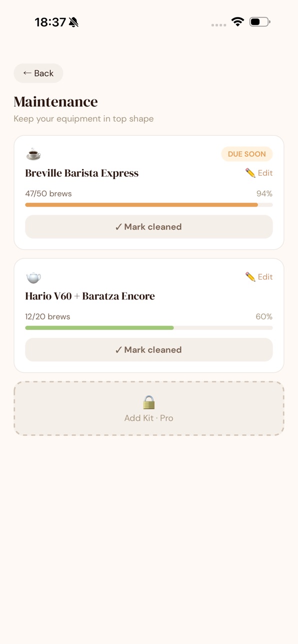The image size is (298, 644).
Task: Tap the Wi-Fi icon in status bar
Action: (x=237, y=22)
